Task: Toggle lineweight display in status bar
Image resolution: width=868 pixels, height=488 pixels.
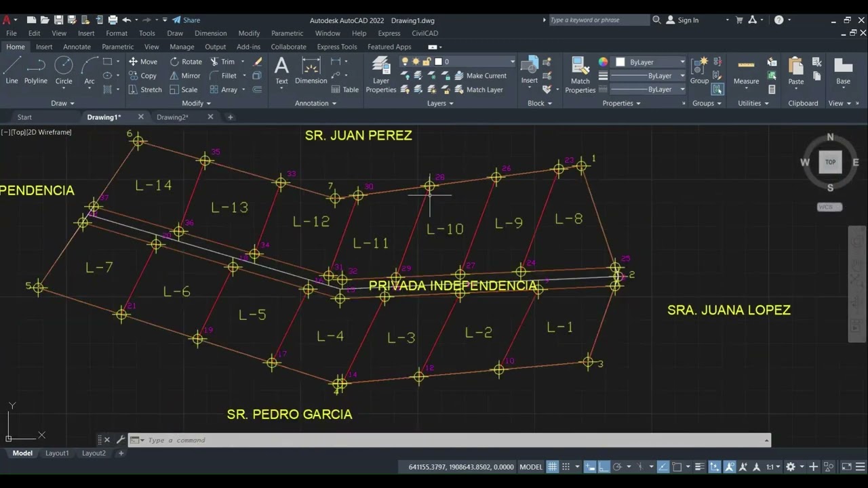Action: pyautogui.click(x=701, y=467)
